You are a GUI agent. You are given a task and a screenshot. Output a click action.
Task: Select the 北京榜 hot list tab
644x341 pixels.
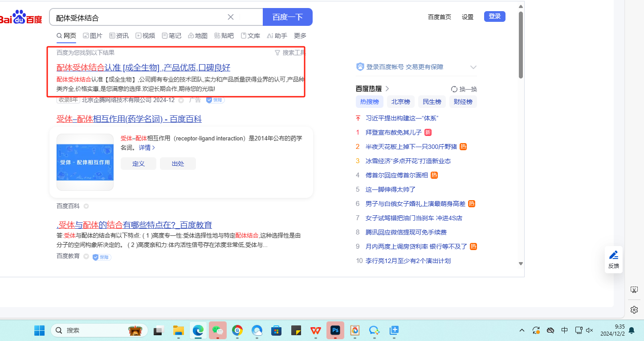pyautogui.click(x=400, y=102)
